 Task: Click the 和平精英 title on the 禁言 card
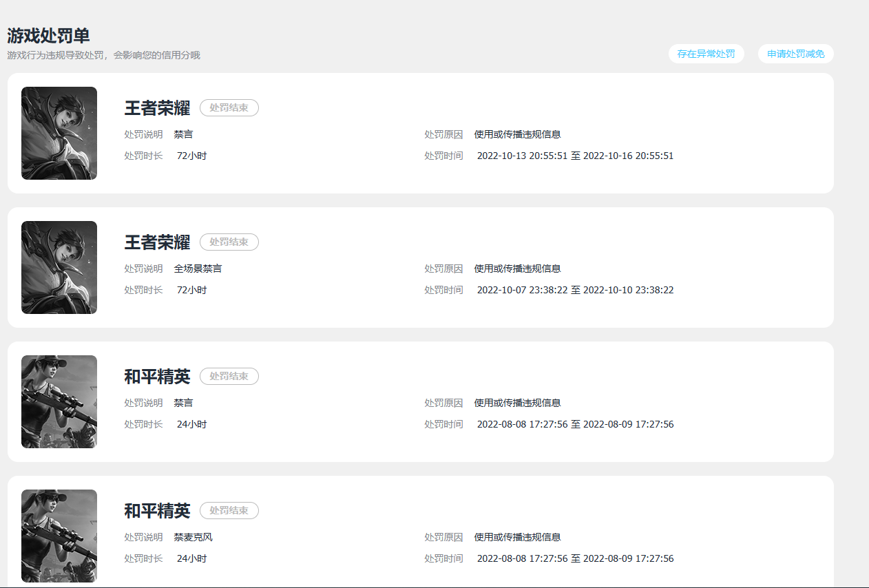(157, 377)
